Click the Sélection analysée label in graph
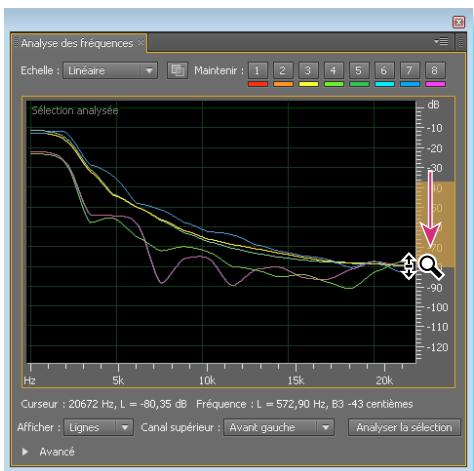This screenshot has height=471, width=474. pyautogui.click(x=75, y=110)
